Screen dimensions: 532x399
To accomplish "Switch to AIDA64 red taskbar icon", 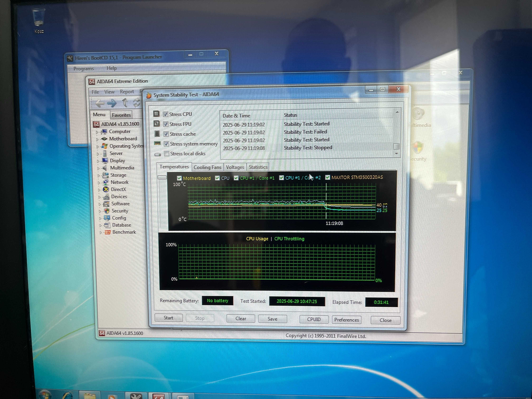I will 158,396.
